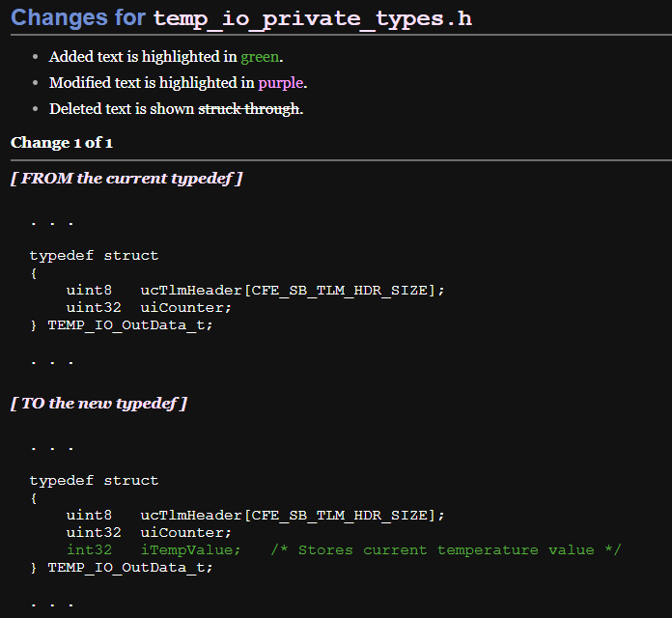The height and width of the screenshot is (618, 672).
Task: Click the 'struck through' strikethrough text
Action: click(248, 109)
